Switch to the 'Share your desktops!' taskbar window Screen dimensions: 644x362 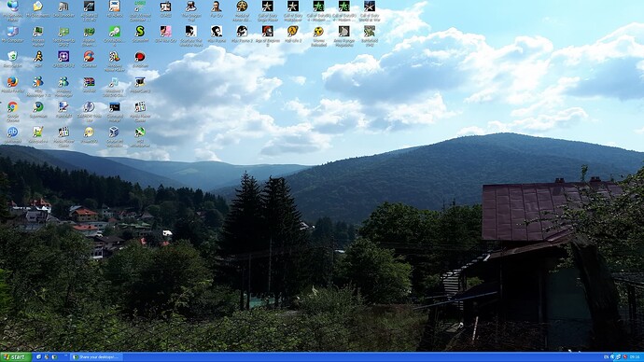coord(96,357)
